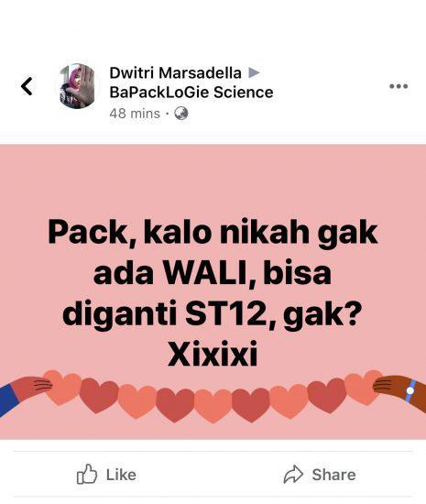The width and height of the screenshot is (426, 504).
Task: Open the Dwitri Marsadella profile name
Action: 175,73
